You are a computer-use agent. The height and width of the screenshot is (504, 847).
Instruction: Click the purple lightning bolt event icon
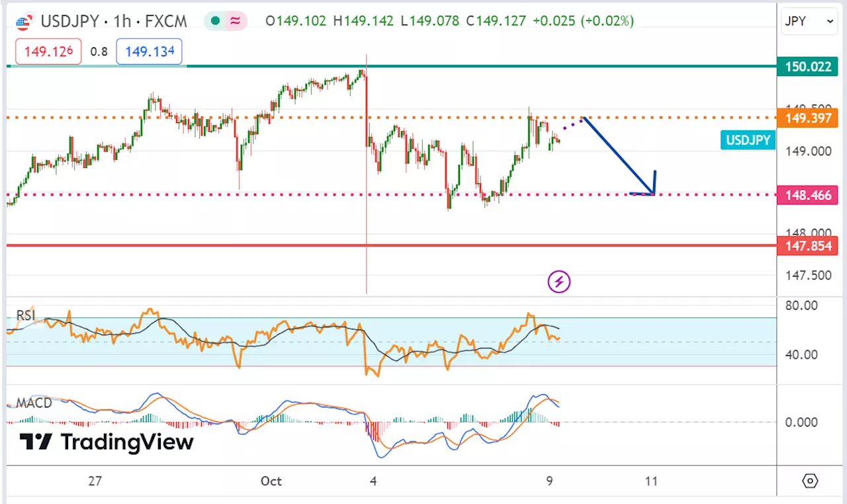click(559, 282)
